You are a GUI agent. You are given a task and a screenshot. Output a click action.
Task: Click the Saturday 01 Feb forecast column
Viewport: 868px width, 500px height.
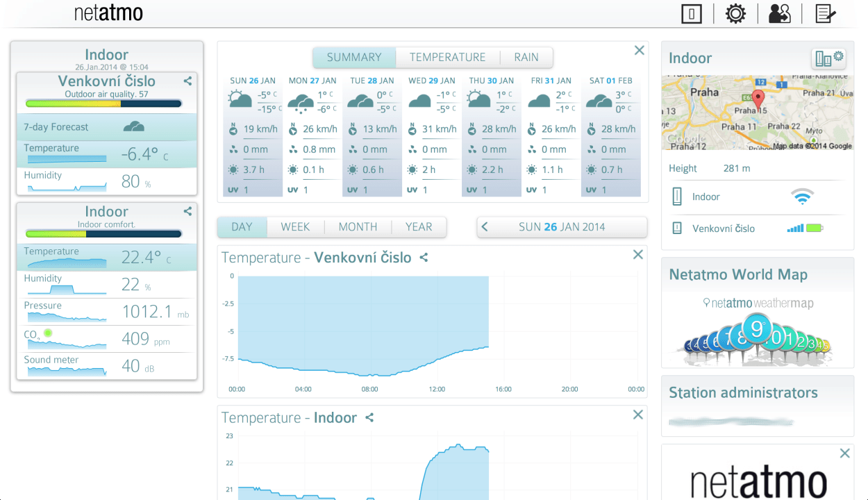(x=611, y=135)
